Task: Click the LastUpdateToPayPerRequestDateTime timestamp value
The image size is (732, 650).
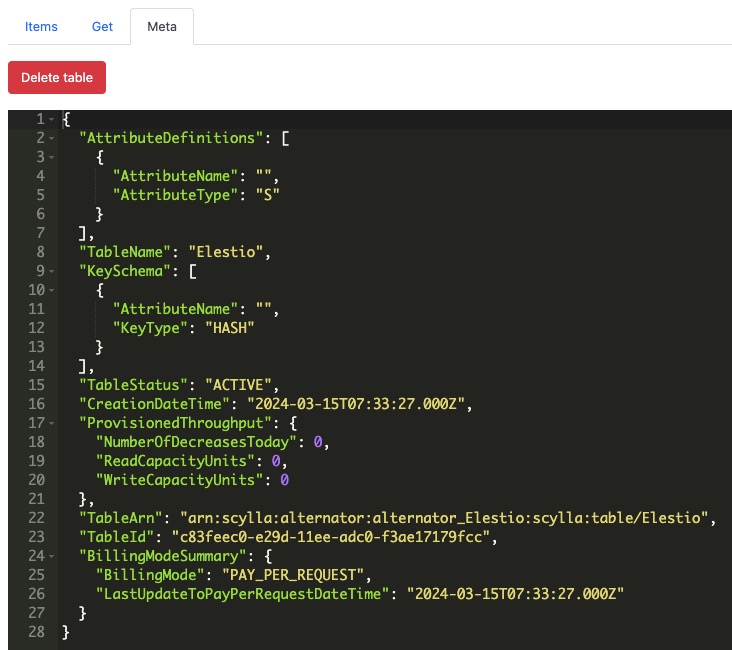Action: (515, 594)
